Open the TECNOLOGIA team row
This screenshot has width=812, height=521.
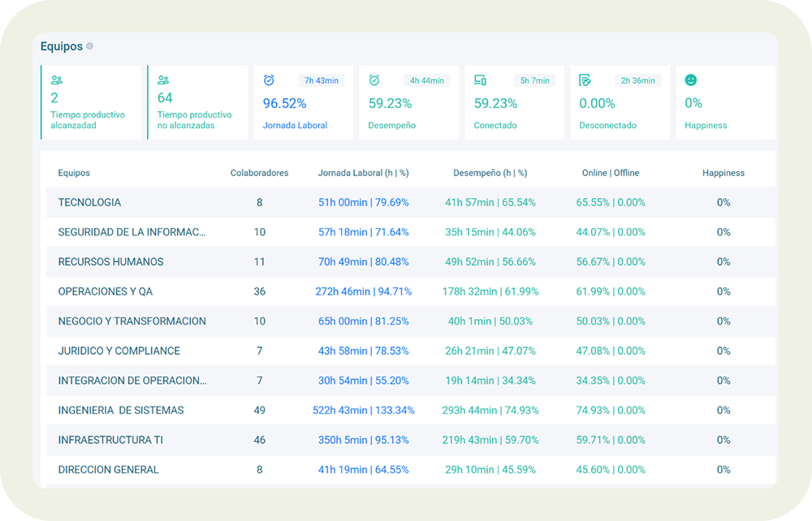(89, 202)
